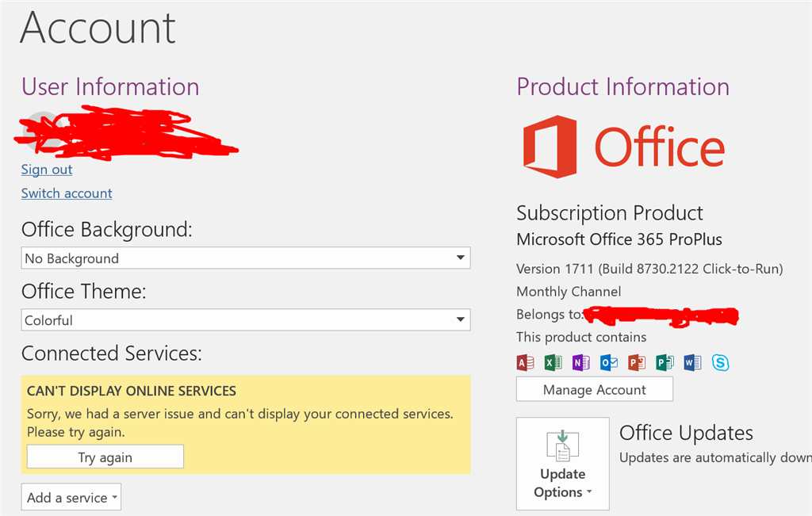
Task: Click the Word app icon
Action: pyautogui.click(x=692, y=363)
